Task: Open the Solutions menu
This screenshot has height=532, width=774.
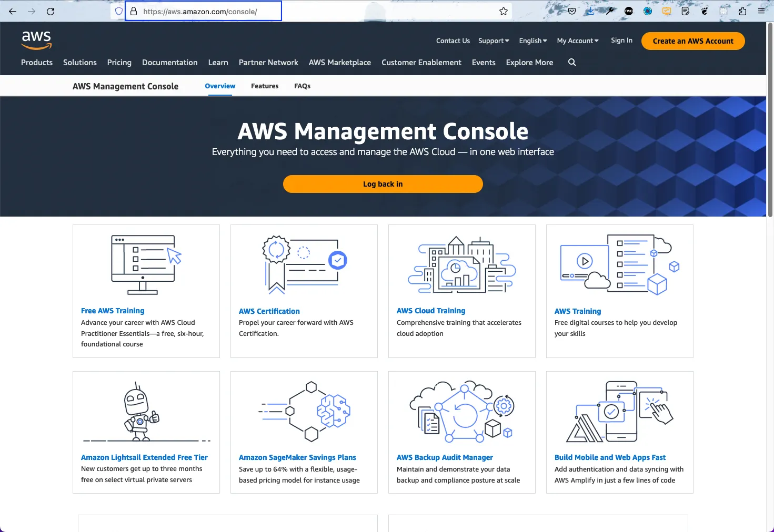Action: pos(80,63)
